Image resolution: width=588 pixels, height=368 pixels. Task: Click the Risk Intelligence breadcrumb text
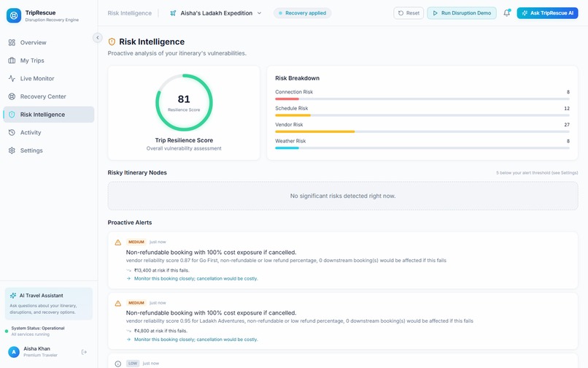coord(130,13)
